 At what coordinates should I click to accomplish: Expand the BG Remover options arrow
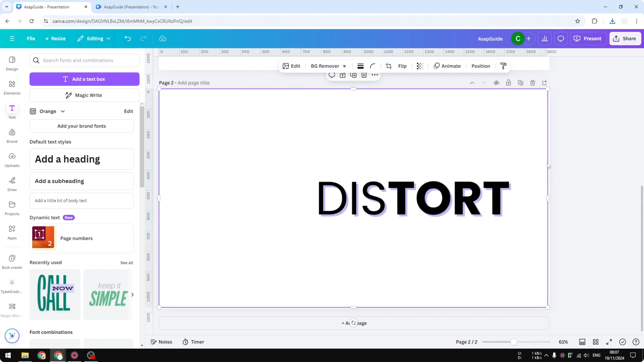(x=345, y=66)
